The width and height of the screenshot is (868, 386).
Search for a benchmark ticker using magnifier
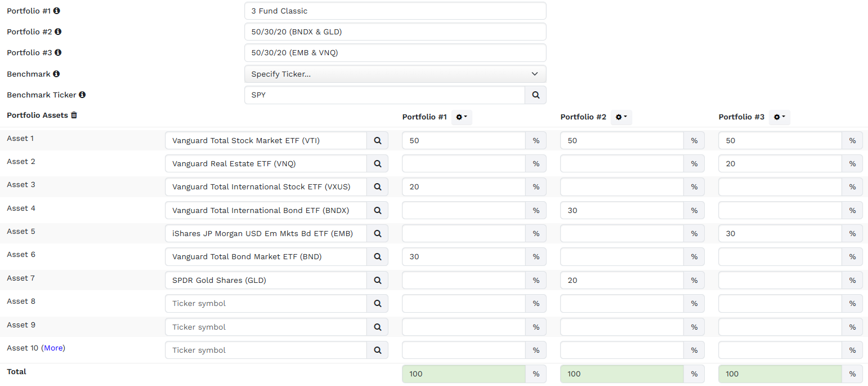pos(535,95)
